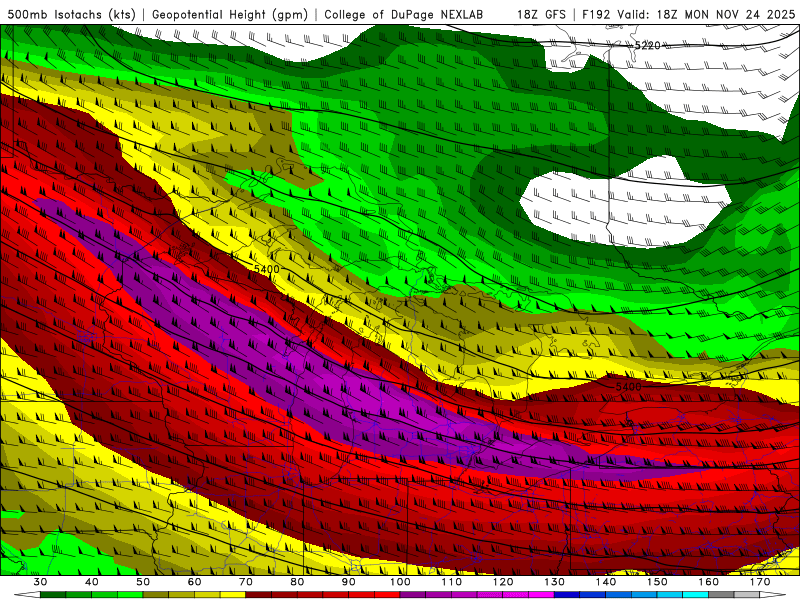This screenshot has height=600, width=800.
Task: Click the 'Valid: 18Z MON NOV 24 2025' text
Action: coord(706,15)
